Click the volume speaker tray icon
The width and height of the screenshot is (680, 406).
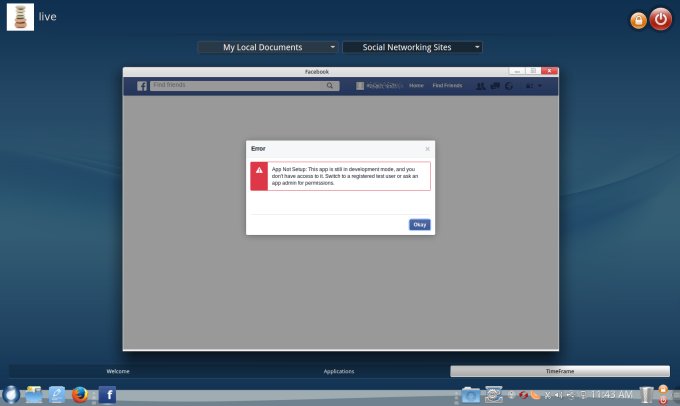point(559,395)
